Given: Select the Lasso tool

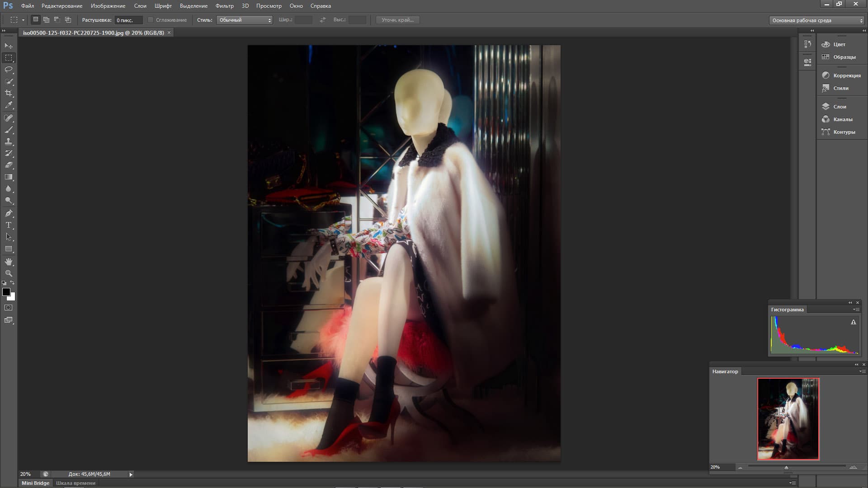Looking at the screenshot, I should coord(9,70).
